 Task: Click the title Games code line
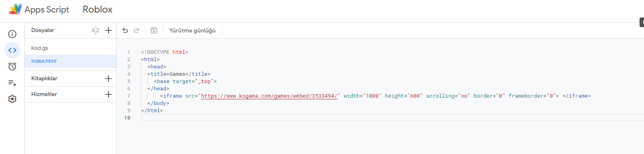179,74
